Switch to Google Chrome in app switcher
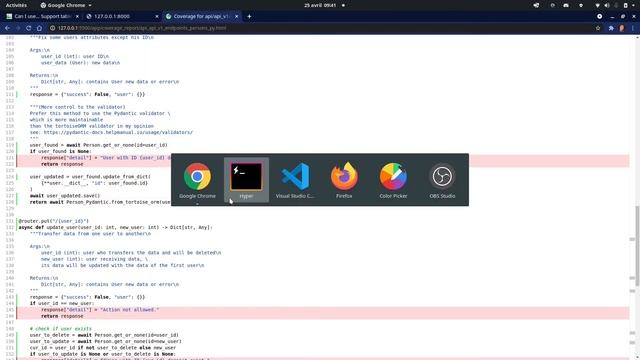Image resolution: width=640 pixels, height=360 pixels. [x=197, y=180]
